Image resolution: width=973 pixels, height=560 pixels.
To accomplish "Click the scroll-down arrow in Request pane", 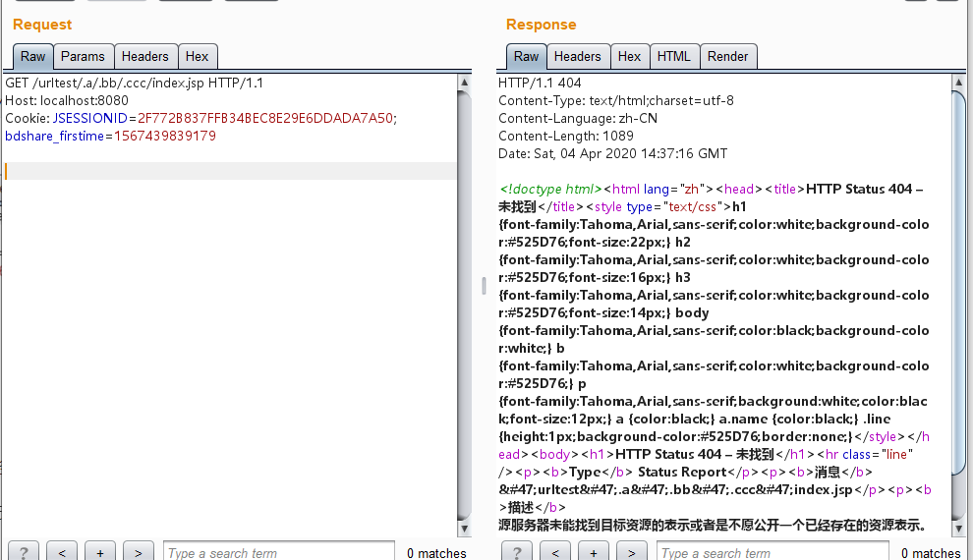I will tap(464, 528).
